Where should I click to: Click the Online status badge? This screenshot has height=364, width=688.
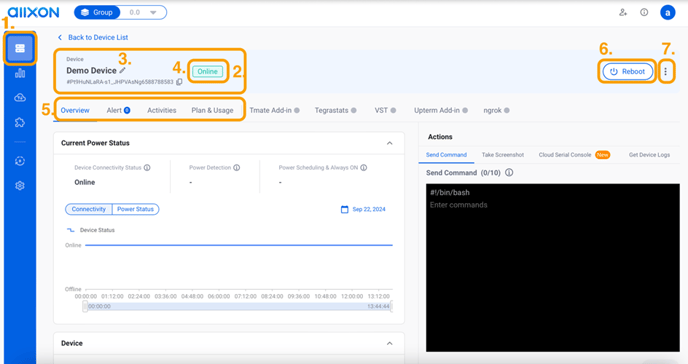pyautogui.click(x=208, y=71)
